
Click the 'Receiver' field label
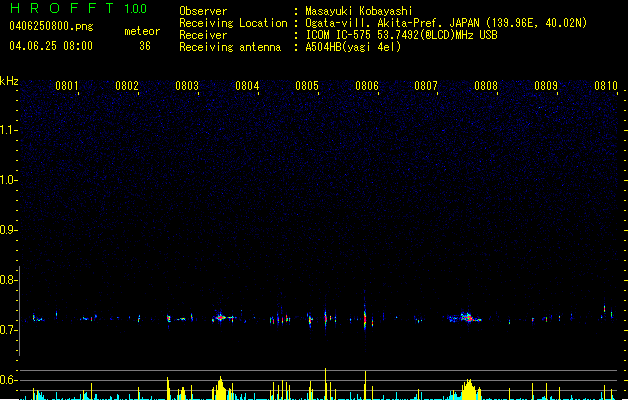(203, 35)
